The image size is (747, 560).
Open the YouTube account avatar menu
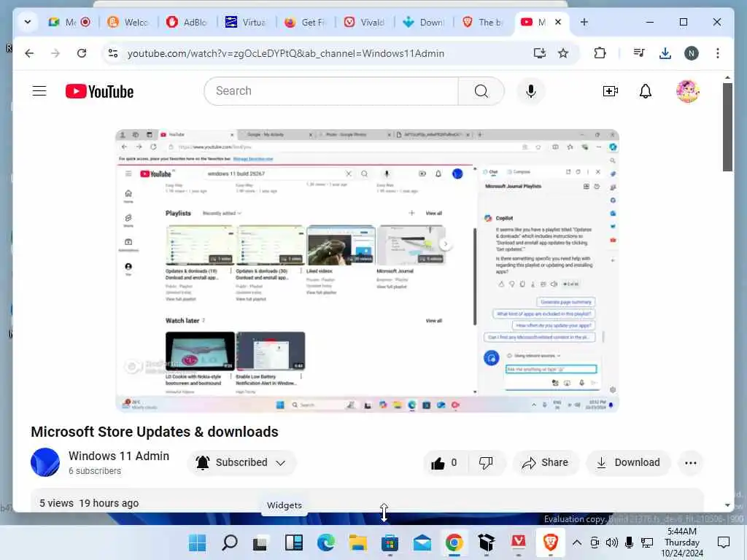click(687, 91)
